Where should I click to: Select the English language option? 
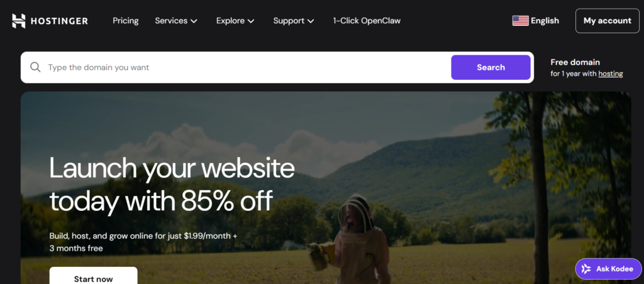545,21
